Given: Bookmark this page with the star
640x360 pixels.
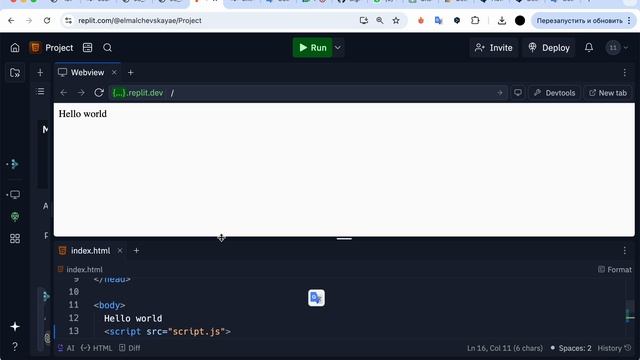Looking at the screenshot, I should 396,20.
